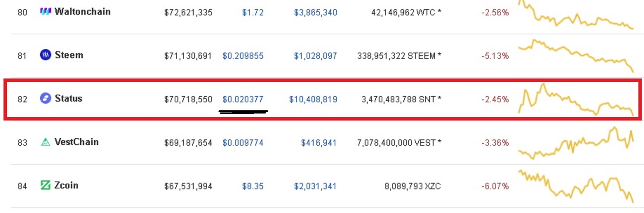Open Zcoin volume $2,031,341

(315, 186)
